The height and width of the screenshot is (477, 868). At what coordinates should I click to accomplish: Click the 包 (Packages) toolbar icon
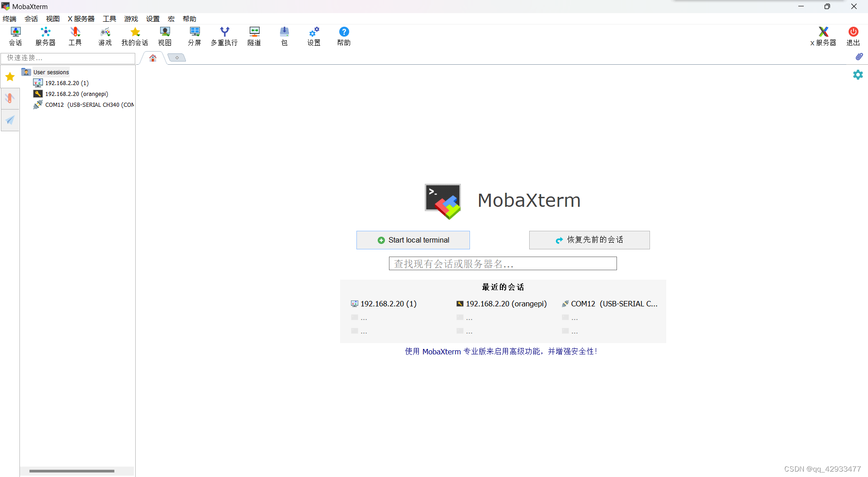tap(284, 36)
